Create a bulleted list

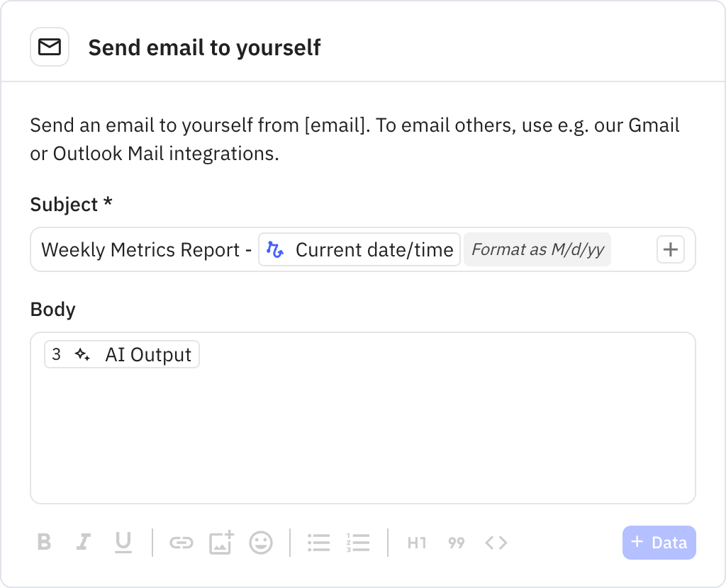click(x=318, y=543)
